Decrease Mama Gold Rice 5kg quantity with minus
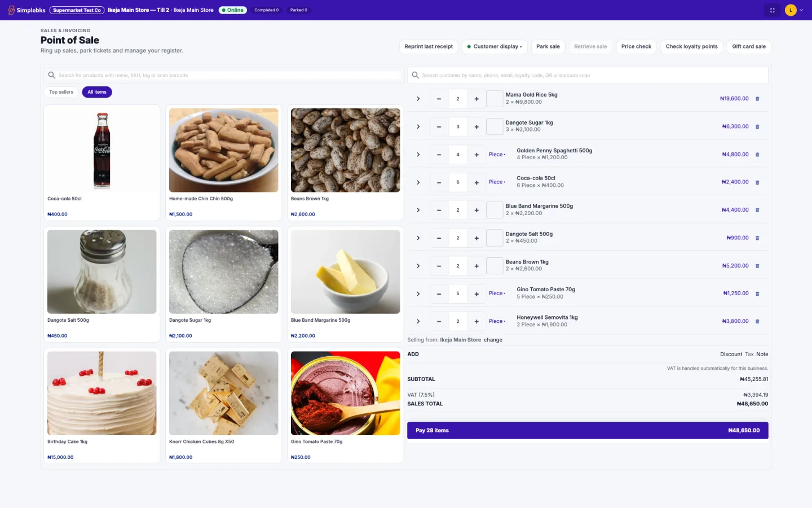 coord(439,99)
